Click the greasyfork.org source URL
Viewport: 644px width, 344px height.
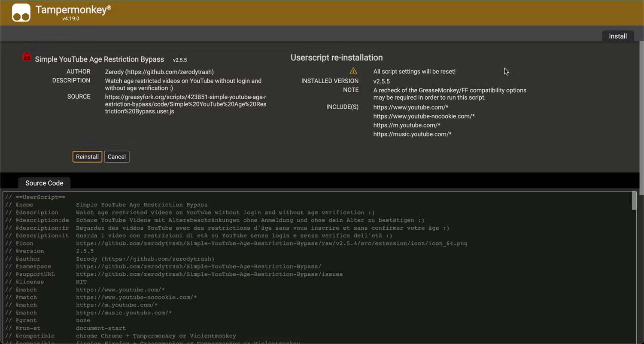point(185,104)
